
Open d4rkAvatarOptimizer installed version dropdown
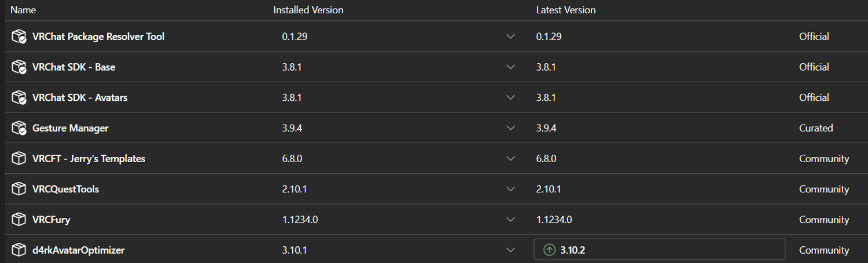point(510,250)
